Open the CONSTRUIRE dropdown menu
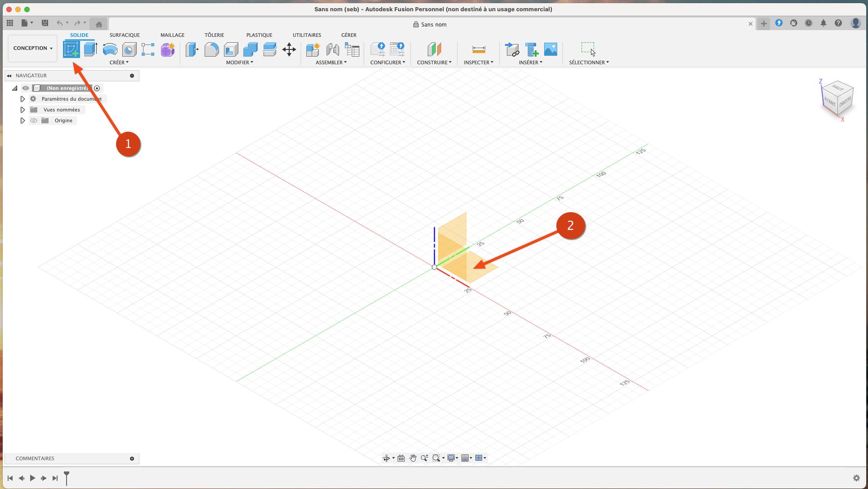Screen dimensions: 868x489 pyautogui.click(x=434, y=62)
